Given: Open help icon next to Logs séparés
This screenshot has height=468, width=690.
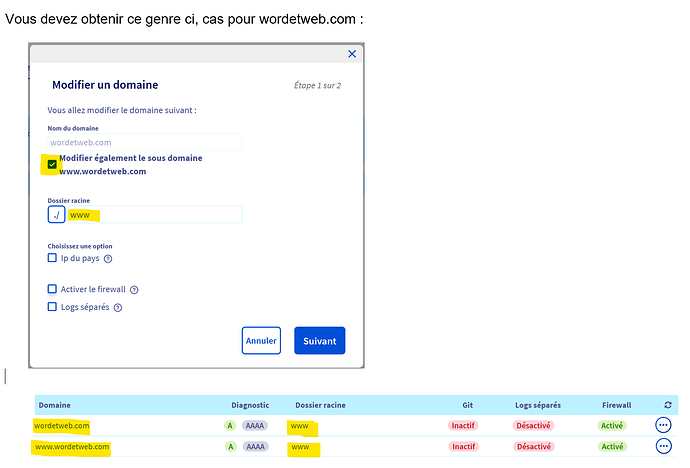Looking at the screenshot, I should click(118, 307).
